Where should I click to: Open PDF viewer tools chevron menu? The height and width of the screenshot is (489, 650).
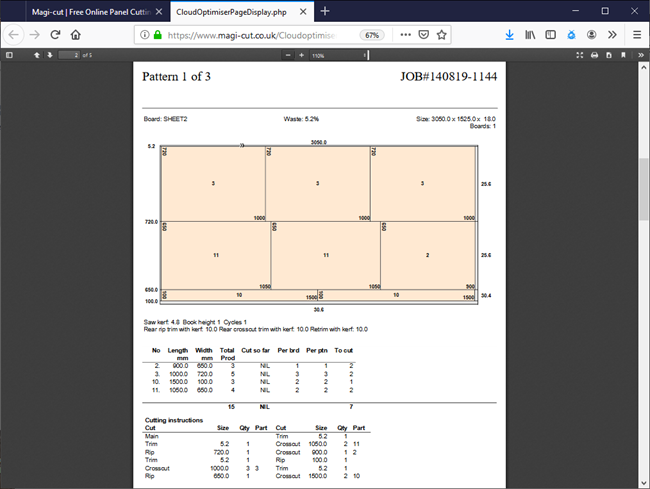coord(639,55)
